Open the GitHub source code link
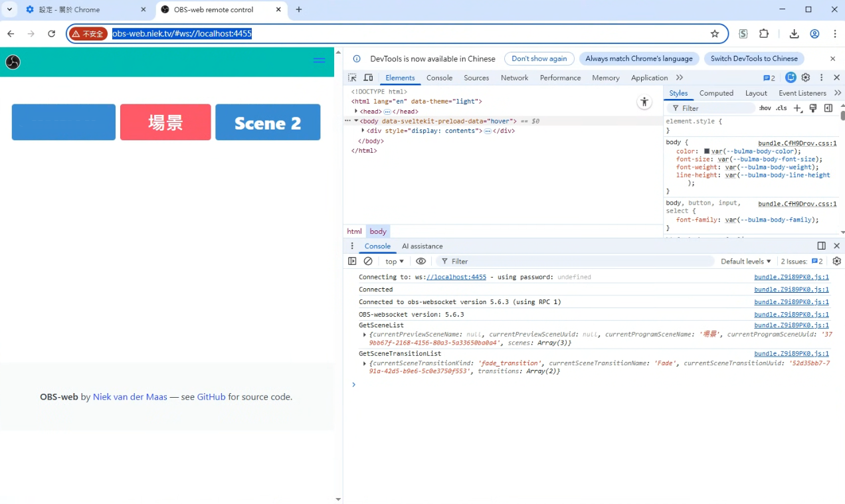Image resolution: width=845 pixels, height=504 pixels. pos(211,396)
